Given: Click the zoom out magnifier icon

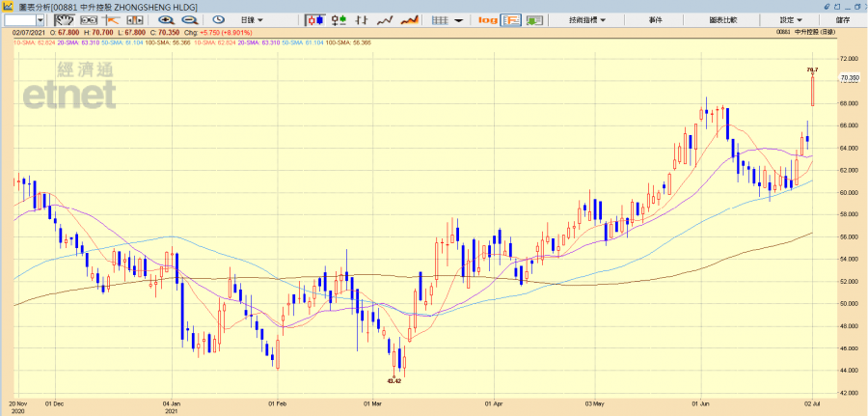Looking at the screenshot, I should [x=189, y=19].
